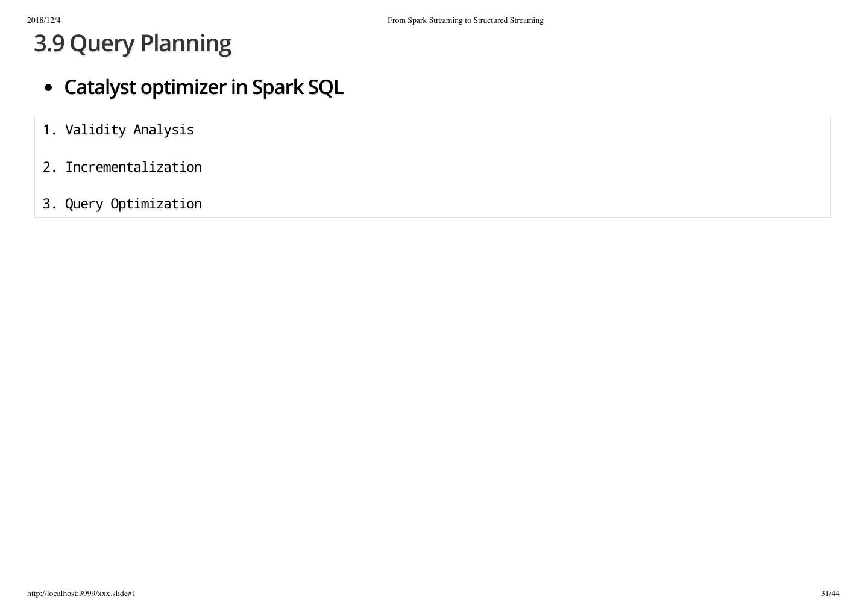Screen dimensions: 868x614
Task: Click the date 2018/12/4 in the header
Action: click(44, 20)
